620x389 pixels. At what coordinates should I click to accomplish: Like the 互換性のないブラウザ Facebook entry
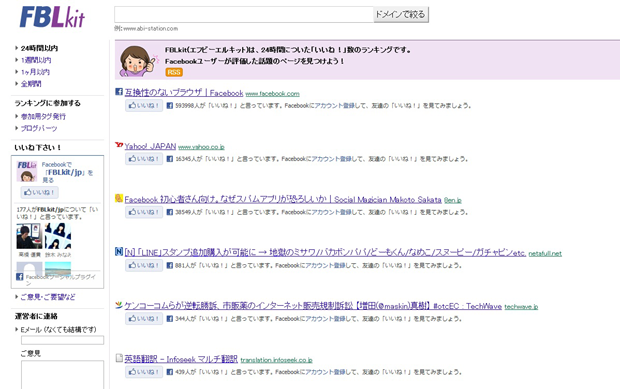click(144, 106)
